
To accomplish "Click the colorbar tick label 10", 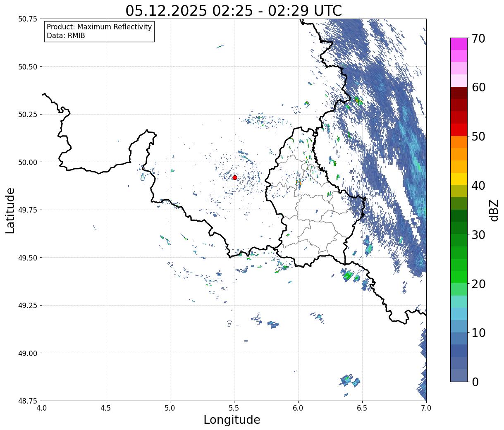I will pyautogui.click(x=478, y=332).
